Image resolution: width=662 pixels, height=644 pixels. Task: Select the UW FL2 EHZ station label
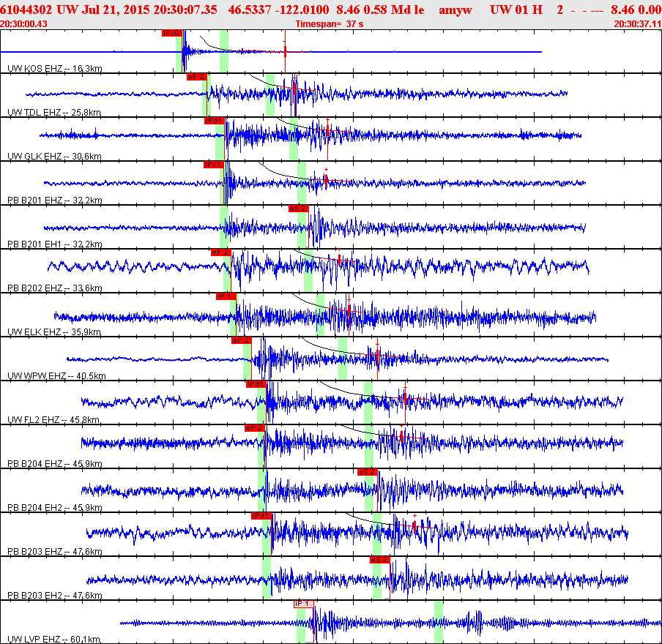[x=54, y=419]
